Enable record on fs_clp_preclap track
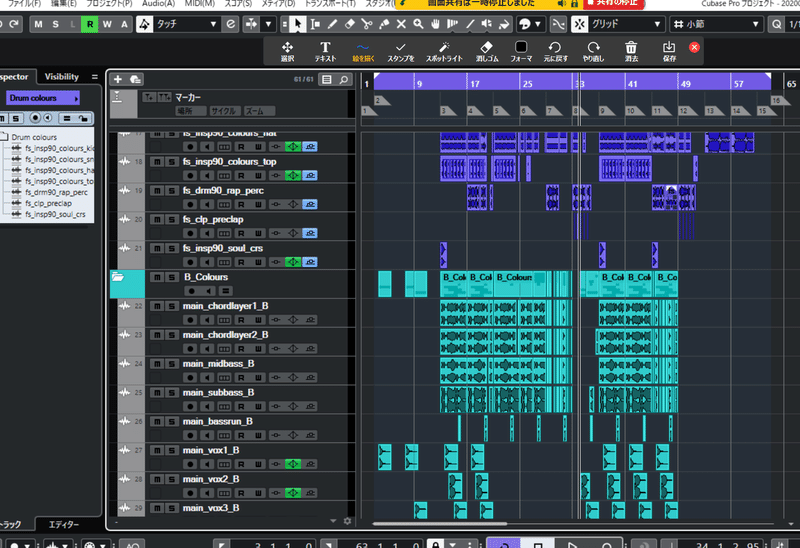 [190, 233]
